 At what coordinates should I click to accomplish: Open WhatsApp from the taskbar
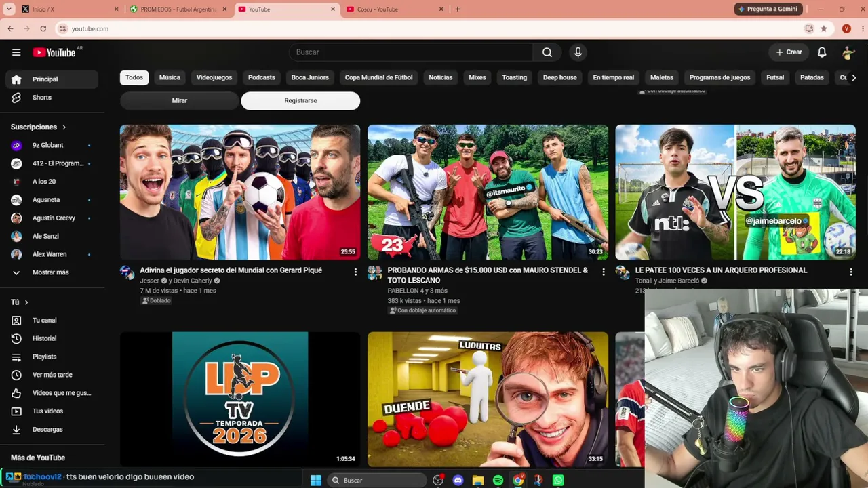pyautogui.click(x=558, y=480)
